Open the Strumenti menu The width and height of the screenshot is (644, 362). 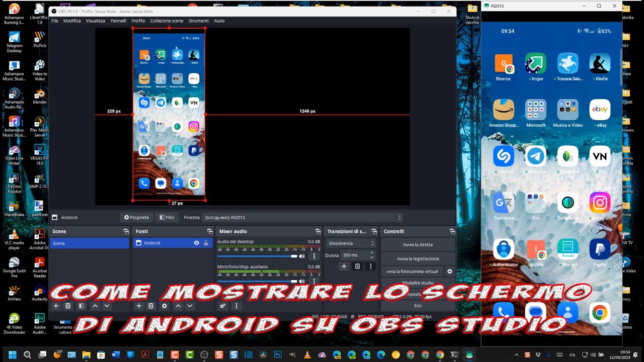pos(199,21)
